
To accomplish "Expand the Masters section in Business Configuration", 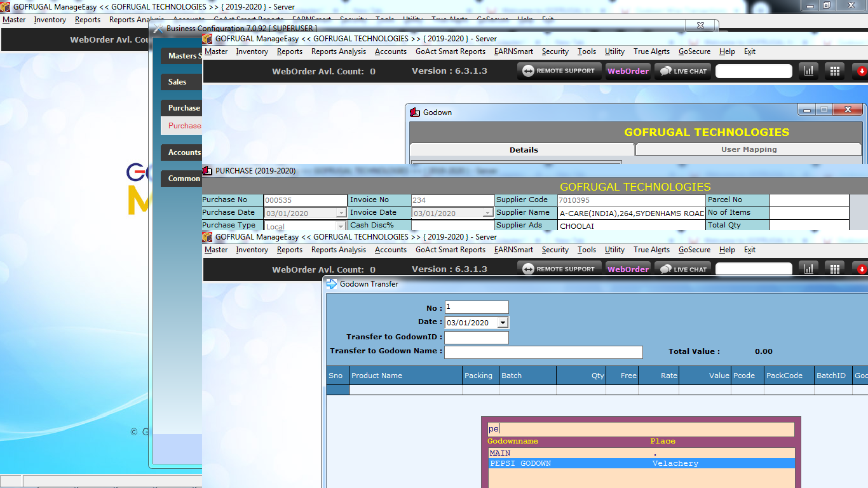I will pos(182,56).
